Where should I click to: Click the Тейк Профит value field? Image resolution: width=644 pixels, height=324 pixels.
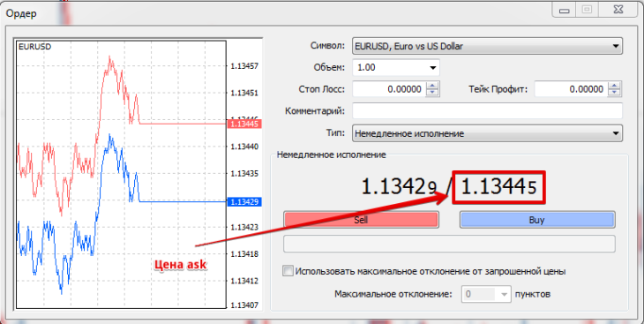571,89
